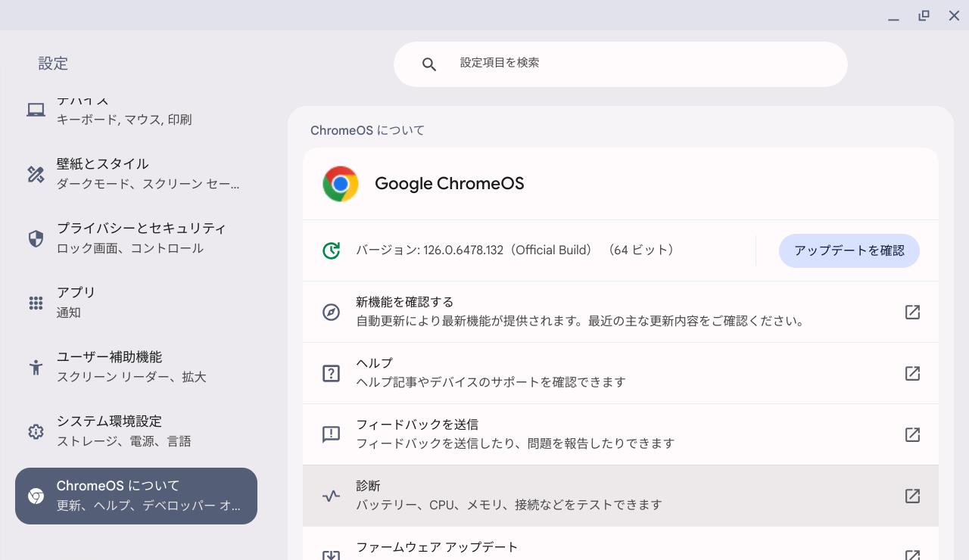Screen dimensions: 969x560
Task: Click the 設定項目を検索 search field
Action: tap(621, 64)
